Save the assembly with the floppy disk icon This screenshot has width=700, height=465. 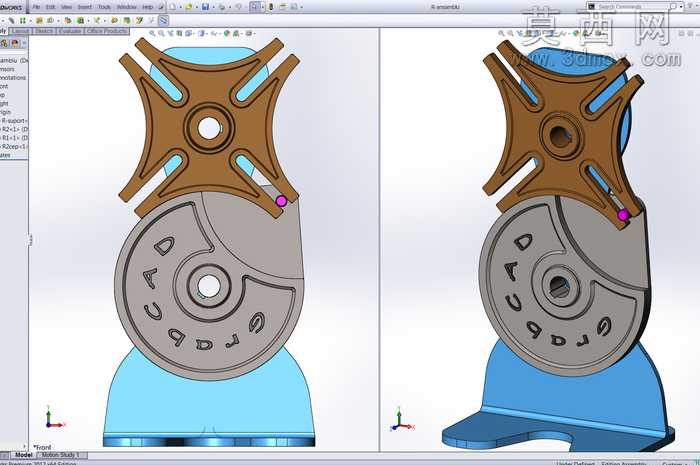(x=205, y=7)
